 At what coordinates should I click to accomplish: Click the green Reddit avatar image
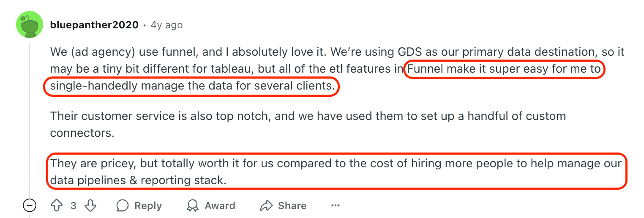30,25
